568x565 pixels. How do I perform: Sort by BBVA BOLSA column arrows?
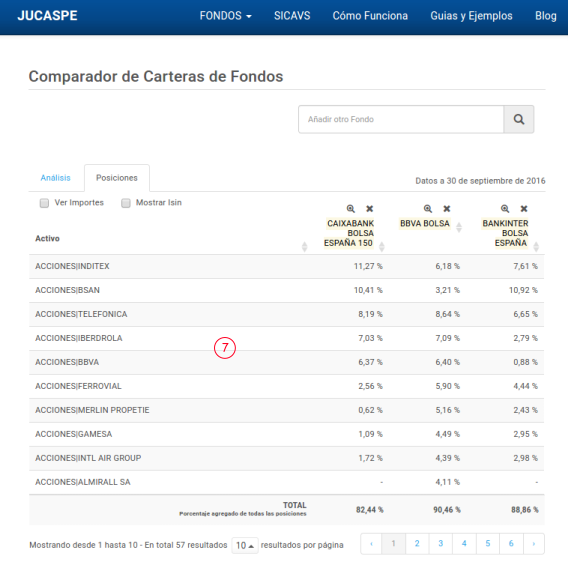459,227
